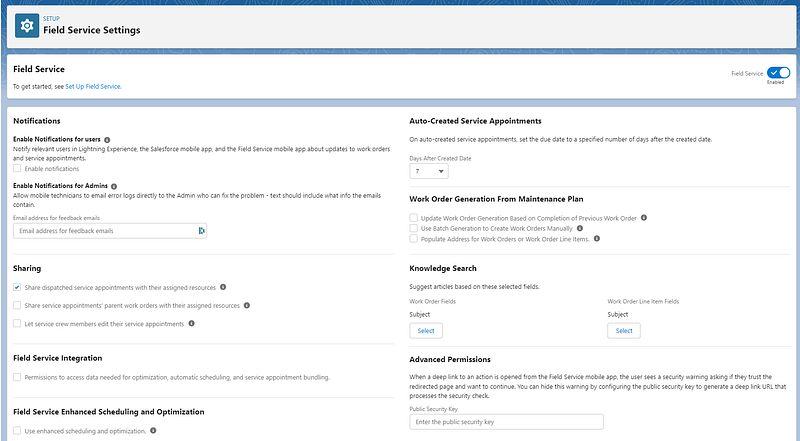
Task: Open the Days After Created Date dropdown
Action: pos(429,172)
